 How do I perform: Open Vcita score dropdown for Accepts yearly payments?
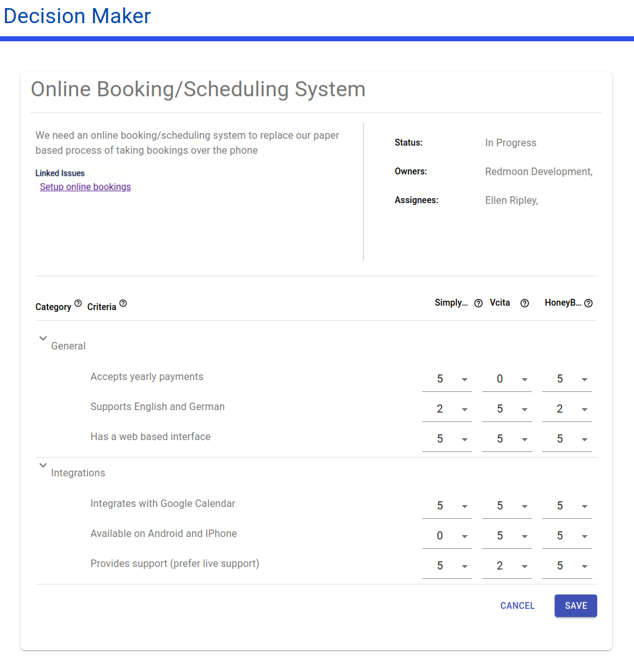(x=507, y=379)
